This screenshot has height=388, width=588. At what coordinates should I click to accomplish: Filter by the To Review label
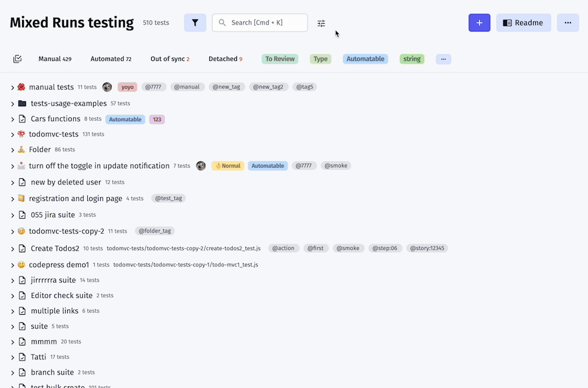[280, 59]
